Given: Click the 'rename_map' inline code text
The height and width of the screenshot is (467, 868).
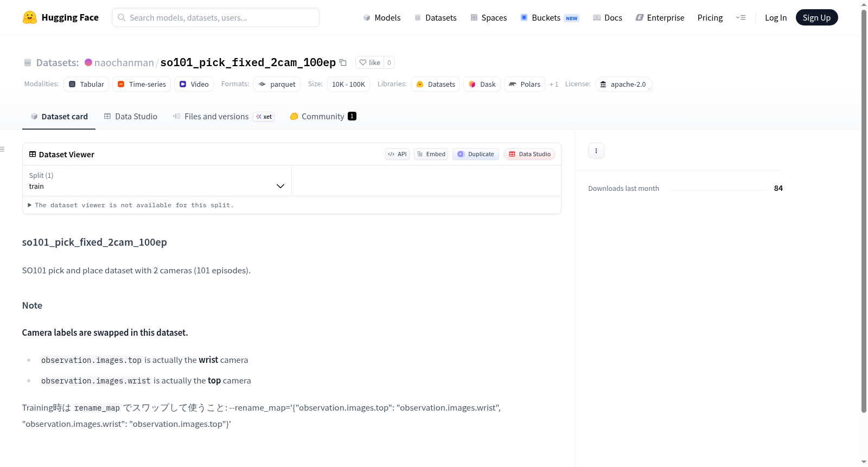Looking at the screenshot, I should [97, 408].
